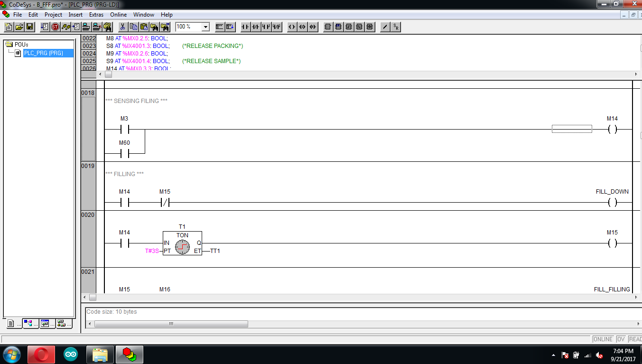Screen dimensions: 642x364
Task: Open Windows Explorer from the taskbar
Action: click(x=100, y=355)
